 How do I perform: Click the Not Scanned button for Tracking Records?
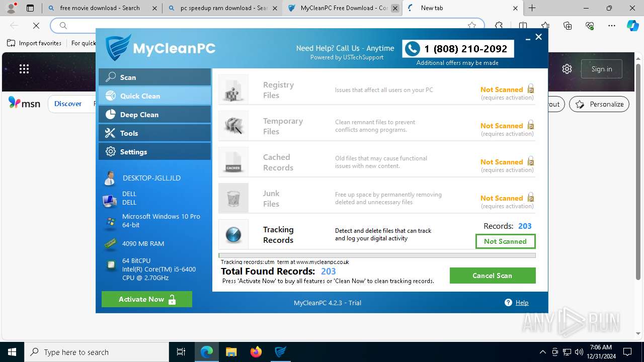(505, 241)
